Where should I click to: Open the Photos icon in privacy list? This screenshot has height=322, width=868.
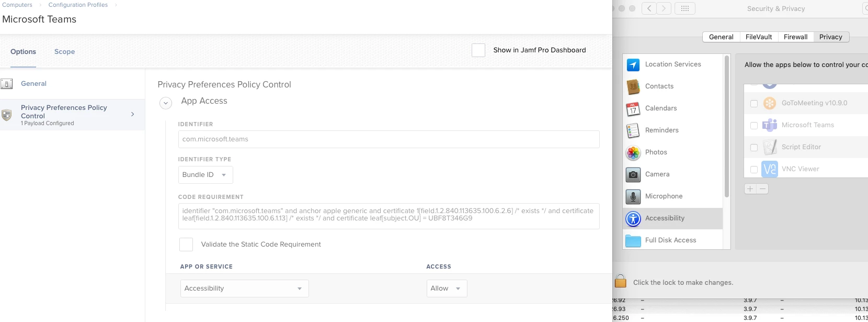point(633,152)
